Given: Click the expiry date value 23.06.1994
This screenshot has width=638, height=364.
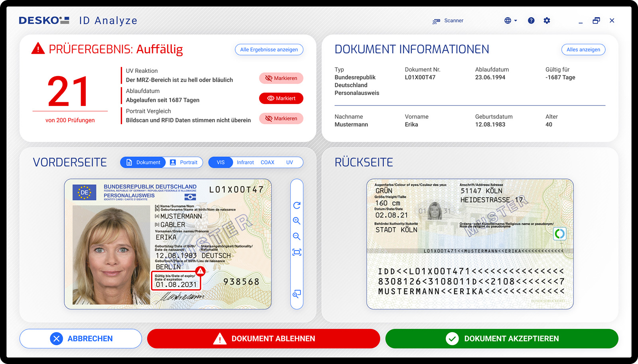Looking at the screenshot, I should click(490, 77).
